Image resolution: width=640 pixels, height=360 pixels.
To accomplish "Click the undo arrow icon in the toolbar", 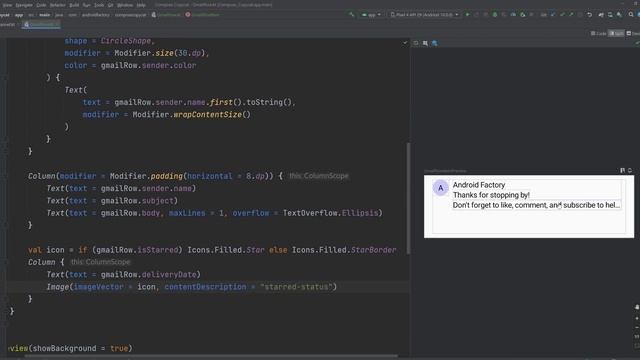I will coord(589,15).
